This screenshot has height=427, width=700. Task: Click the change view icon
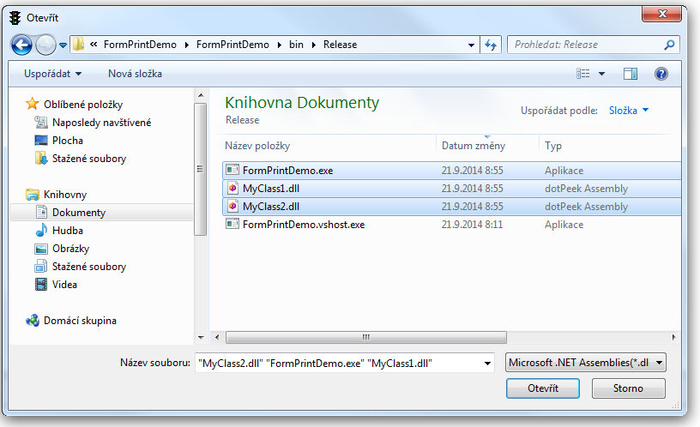[583, 73]
